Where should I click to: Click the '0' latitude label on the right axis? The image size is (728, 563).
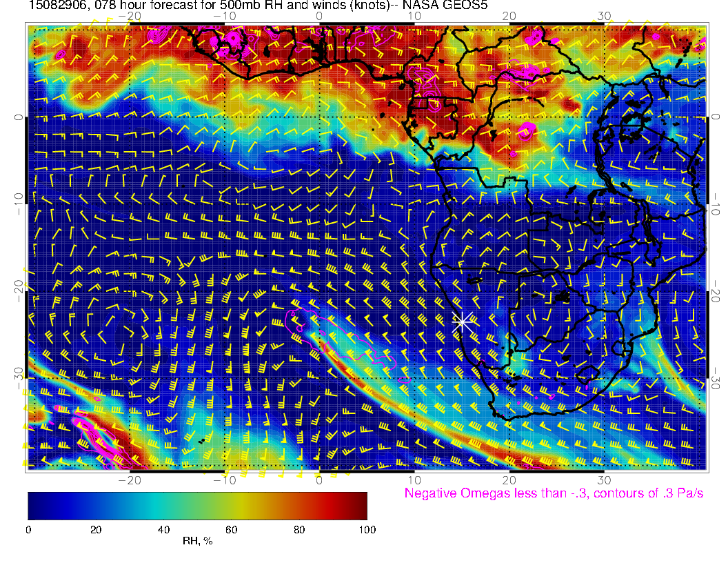(716, 117)
